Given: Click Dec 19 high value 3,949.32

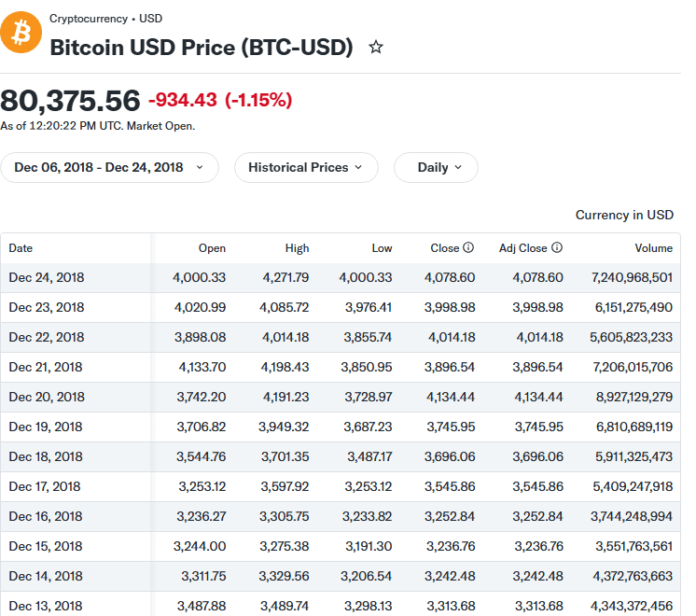Looking at the screenshot, I should (x=284, y=427).
